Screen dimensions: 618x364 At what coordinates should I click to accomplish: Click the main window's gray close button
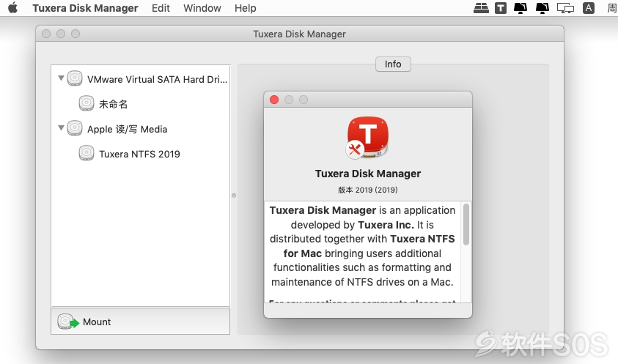pos(46,34)
